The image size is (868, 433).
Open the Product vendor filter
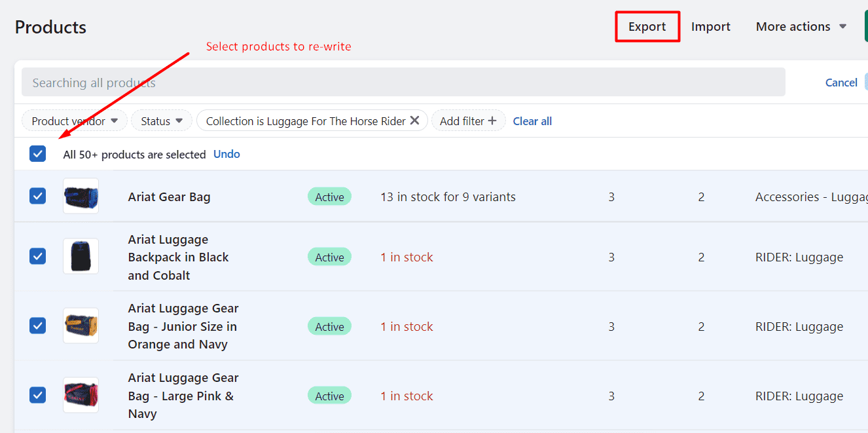pos(75,121)
